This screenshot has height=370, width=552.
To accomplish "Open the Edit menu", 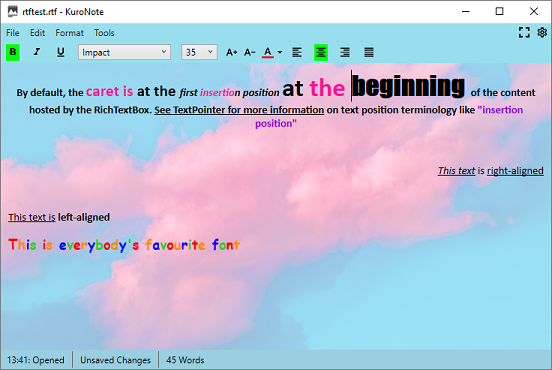I will point(37,33).
